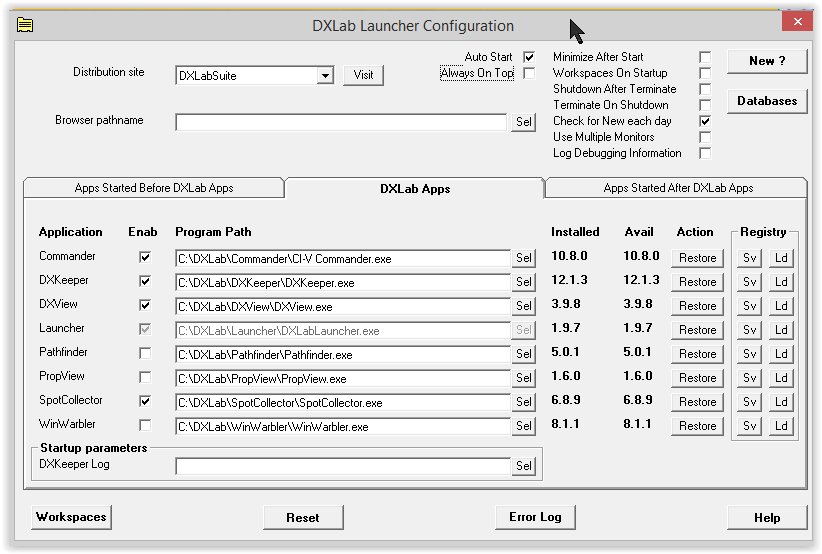Turn on Log Debugging Information
The height and width of the screenshot is (554, 822).
[x=705, y=153]
